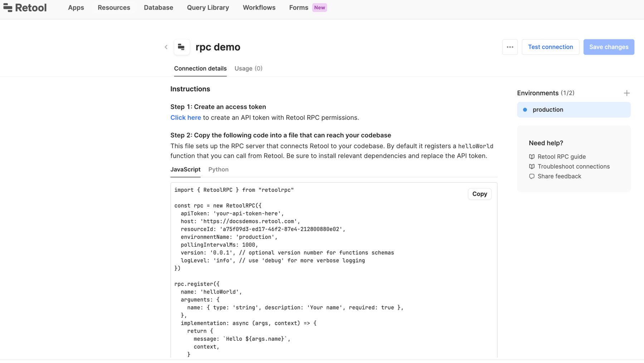The width and height of the screenshot is (644, 363).
Task: Follow the Click here token link
Action: point(186,118)
